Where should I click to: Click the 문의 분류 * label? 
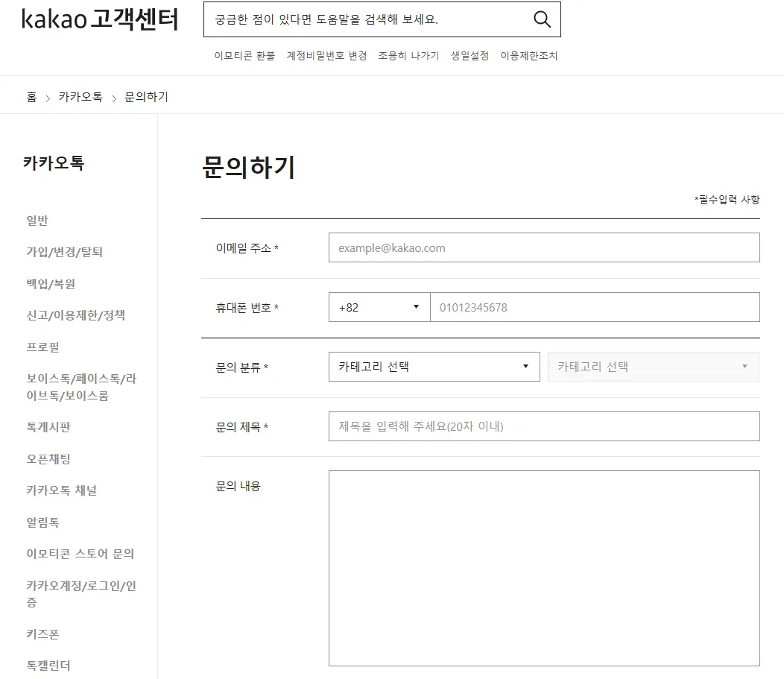pyautogui.click(x=242, y=367)
